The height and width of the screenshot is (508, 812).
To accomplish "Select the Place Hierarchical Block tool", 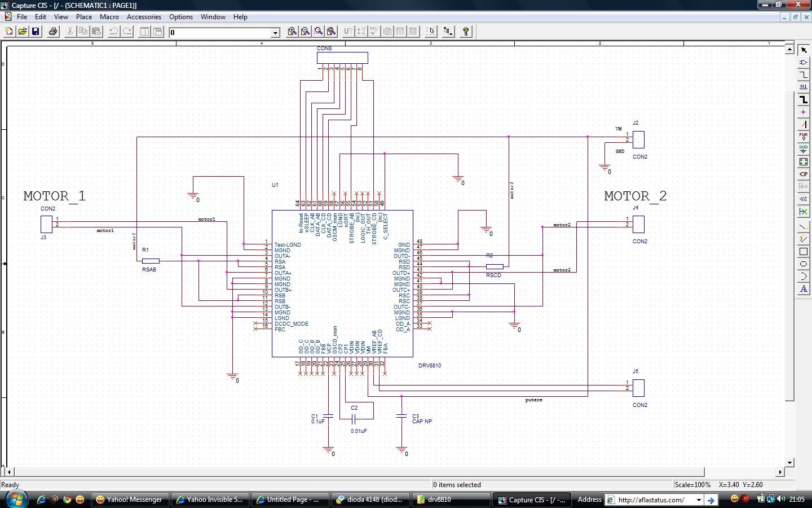I will (x=804, y=161).
